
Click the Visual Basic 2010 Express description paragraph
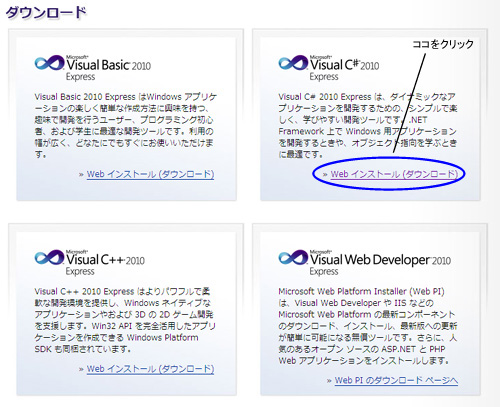point(125,125)
